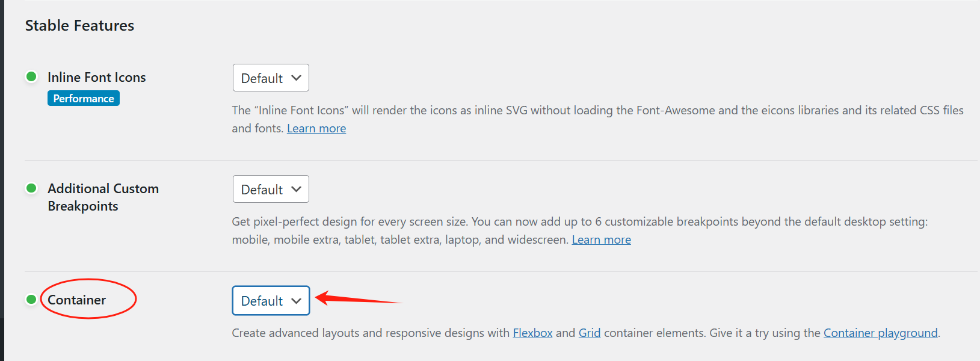The image size is (980, 361).
Task: Click the green status dot beside Inline Font Icons
Action: tap(31, 76)
